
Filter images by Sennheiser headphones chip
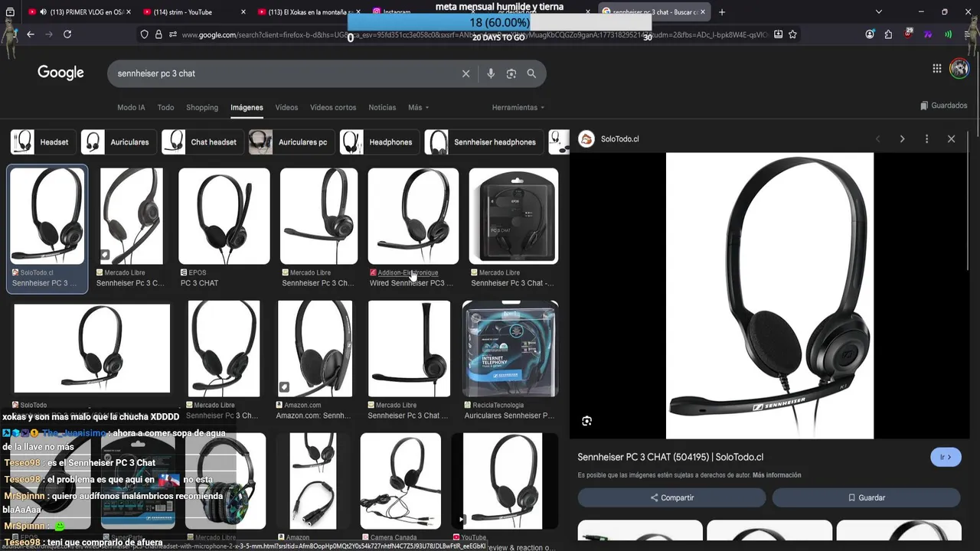point(484,142)
